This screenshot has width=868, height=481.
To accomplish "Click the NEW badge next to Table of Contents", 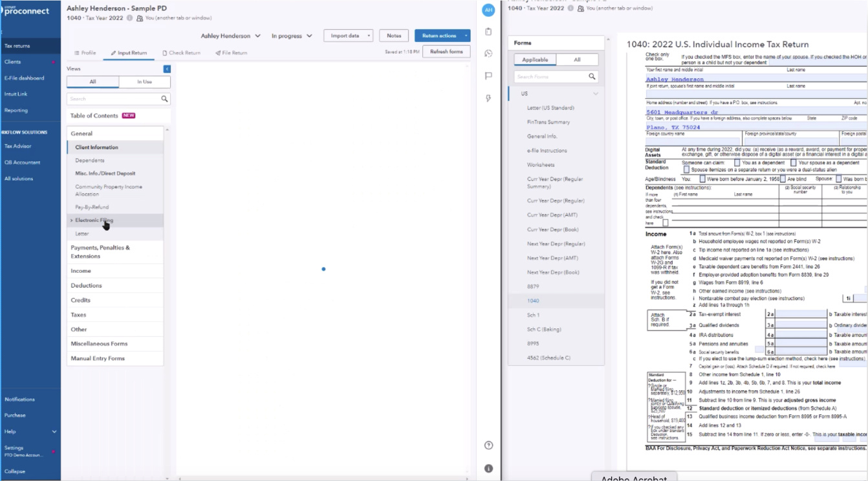I will [129, 116].
